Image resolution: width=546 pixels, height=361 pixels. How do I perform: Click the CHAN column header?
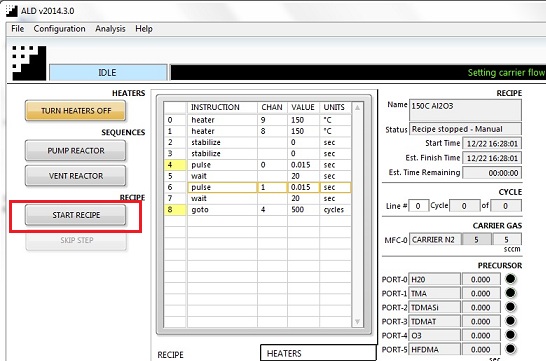click(x=272, y=107)
